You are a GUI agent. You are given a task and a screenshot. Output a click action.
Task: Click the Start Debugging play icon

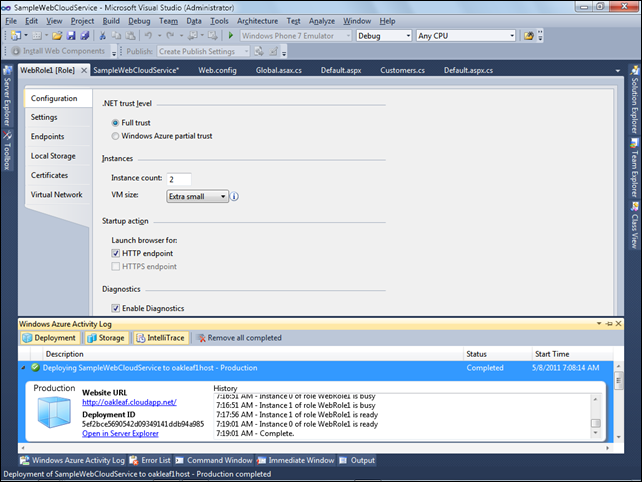coord(232,35)
